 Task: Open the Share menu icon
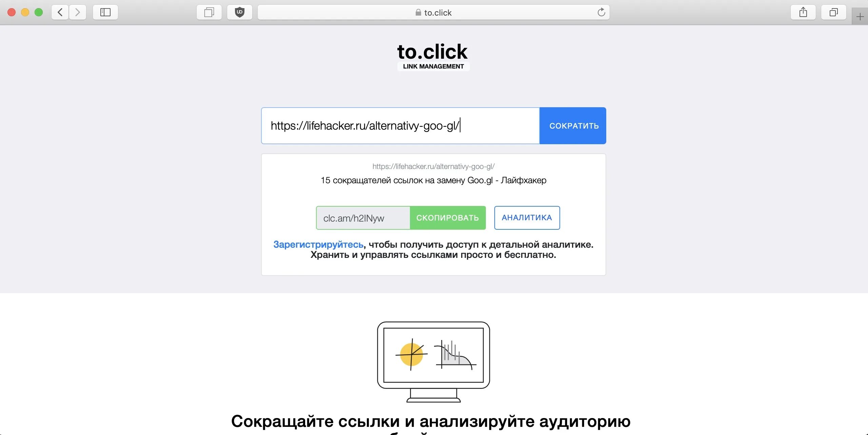pyautogui.click(x=803, y=13)
